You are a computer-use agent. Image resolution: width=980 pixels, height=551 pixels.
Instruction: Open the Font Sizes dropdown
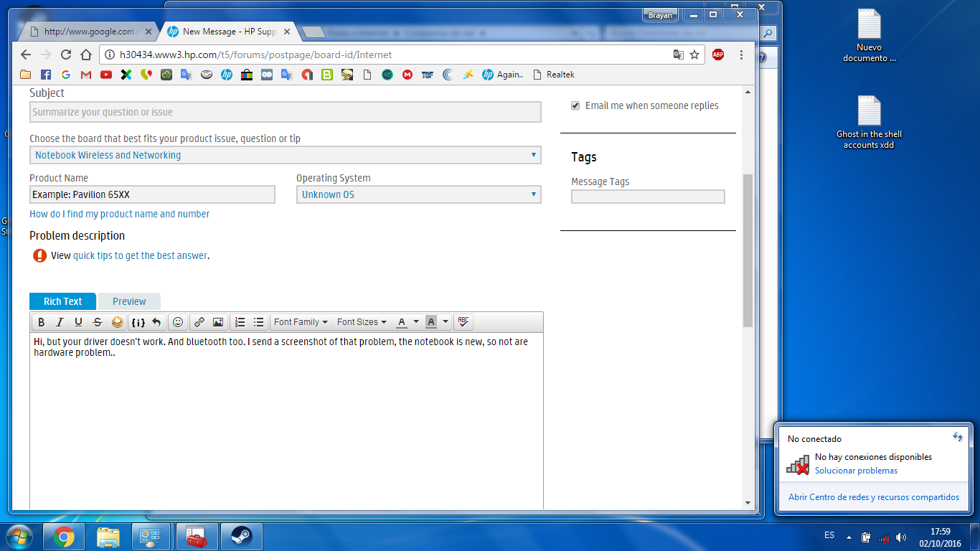(362, 322)
